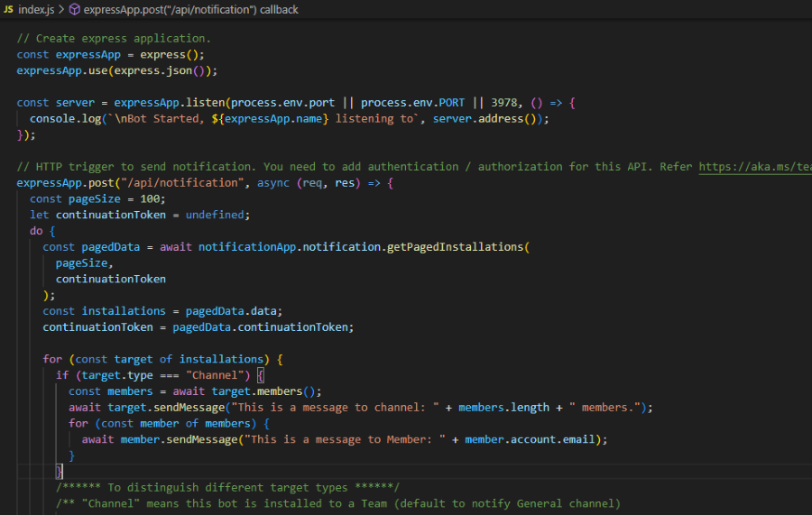This screenshot has width=812, height=515.
Task: Click on "target.sendMessage" call line
Action: (x=360, y=408)
